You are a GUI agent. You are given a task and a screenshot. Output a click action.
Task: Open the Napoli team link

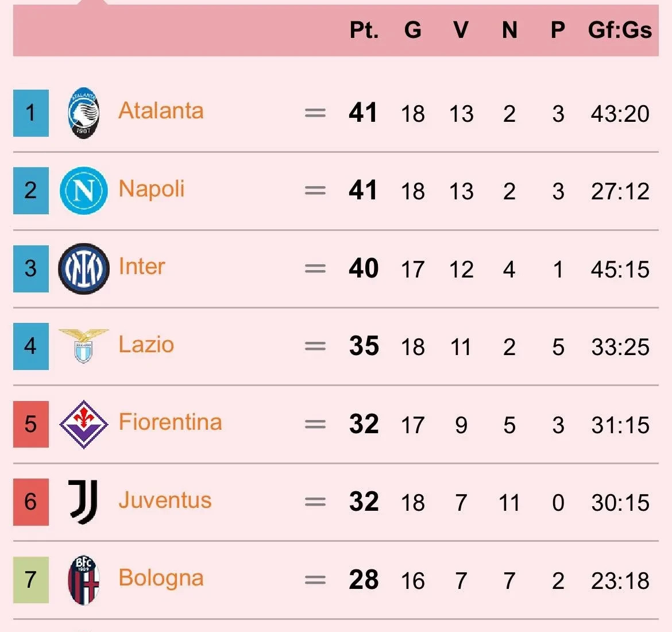(152, 189)
